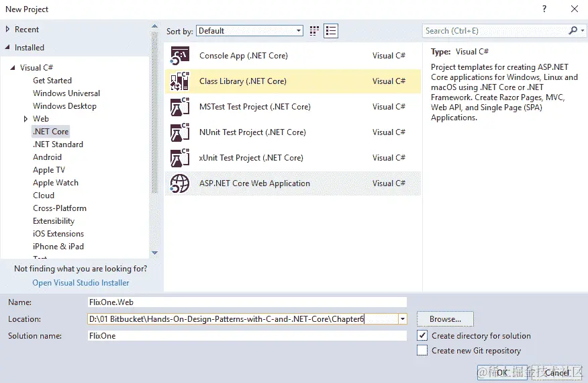Click the search magnifier icon
This screenshot has width=588, height=383.
click(x=573, y=30)
